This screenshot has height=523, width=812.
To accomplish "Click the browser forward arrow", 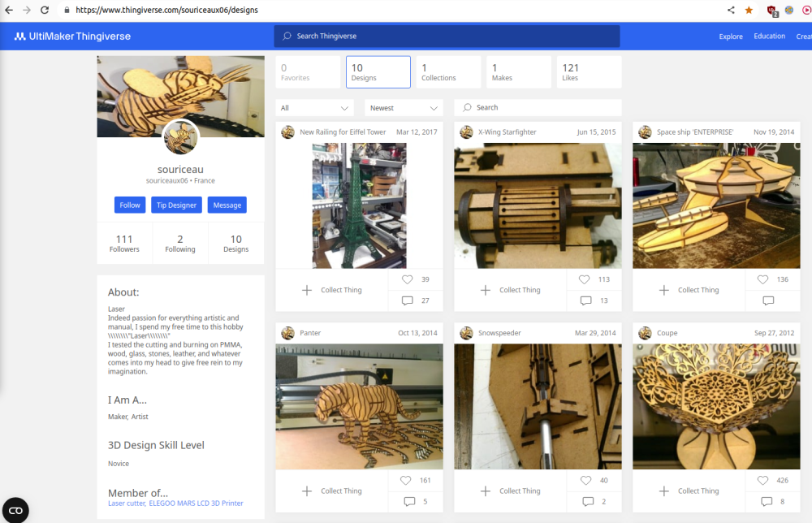I will tap(27, 10).
